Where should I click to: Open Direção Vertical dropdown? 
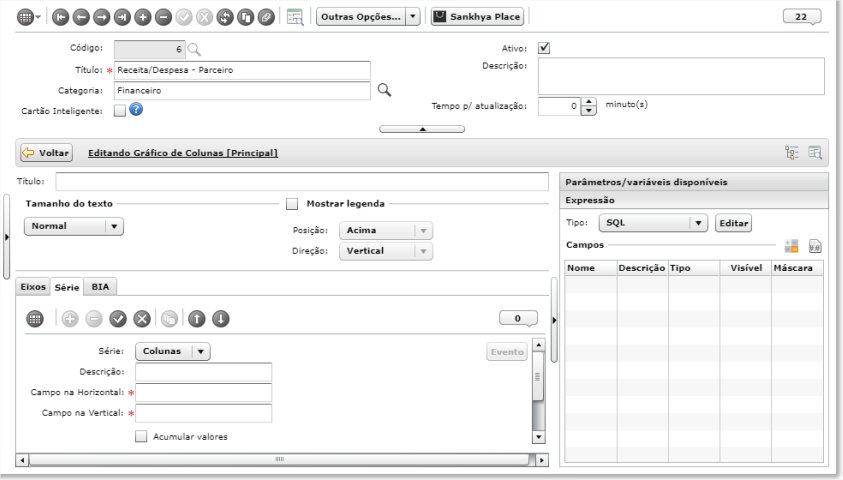click(x=386, y=251)
